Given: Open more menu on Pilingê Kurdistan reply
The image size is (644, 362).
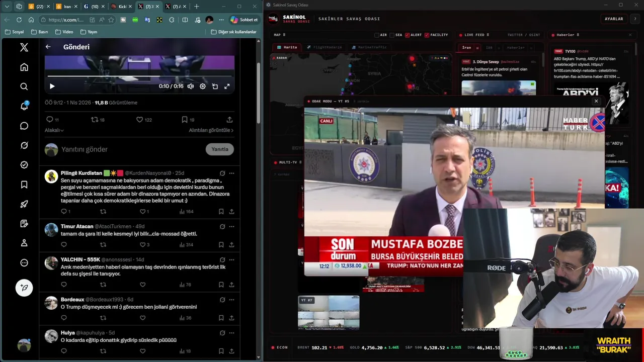Looking at the screenshot, I should tap(231, 173).
